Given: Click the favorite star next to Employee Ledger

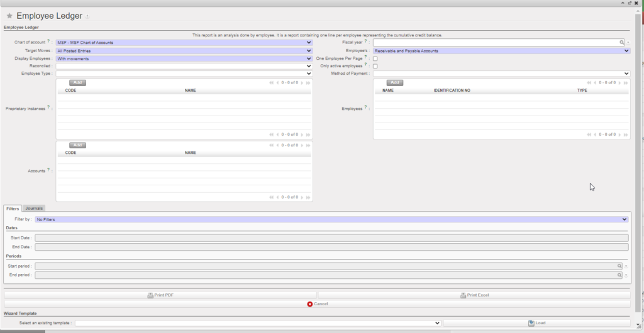Looking at the screenshot, I should click(9, 16).
